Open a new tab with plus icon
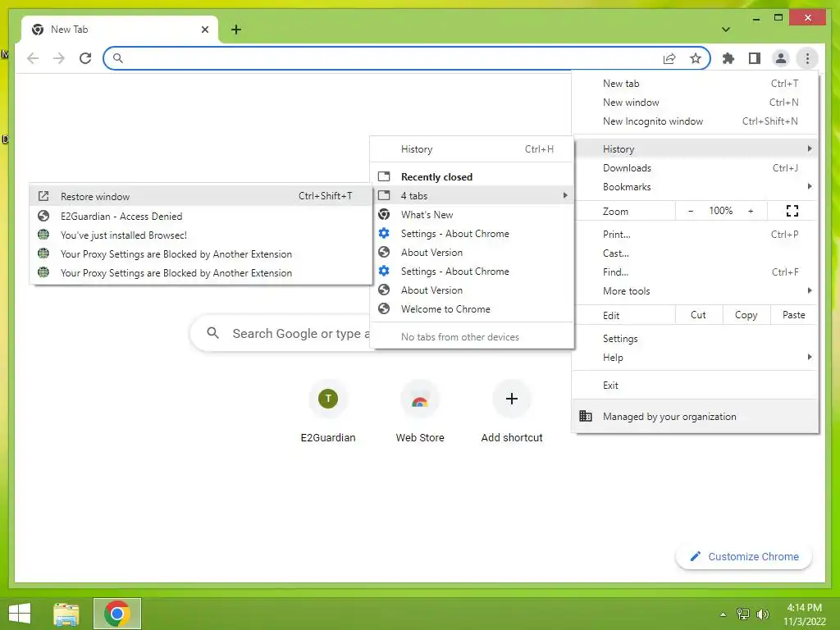Viewport: 840px width, 630px height. click(236, 30)
